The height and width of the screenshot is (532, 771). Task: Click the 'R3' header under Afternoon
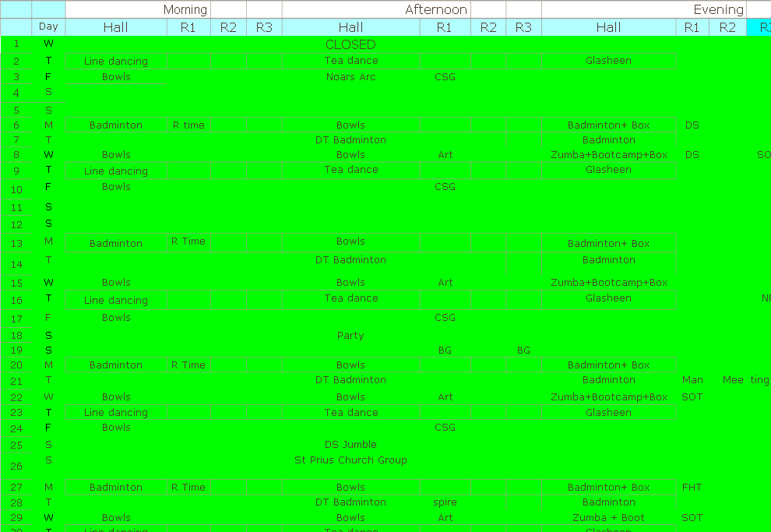tap(523, 27)
